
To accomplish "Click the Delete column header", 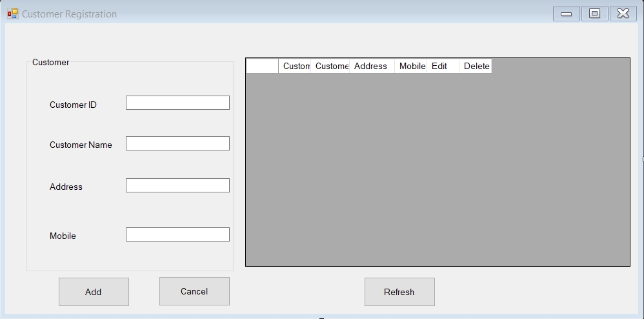I will pyautogui.click(x=476, y=66).
